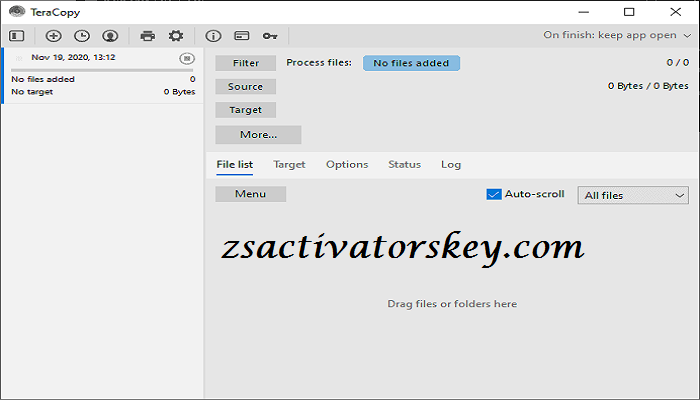
Task: Click the progress bar under Nov 19 task
Action: click(x=102, y=71)
